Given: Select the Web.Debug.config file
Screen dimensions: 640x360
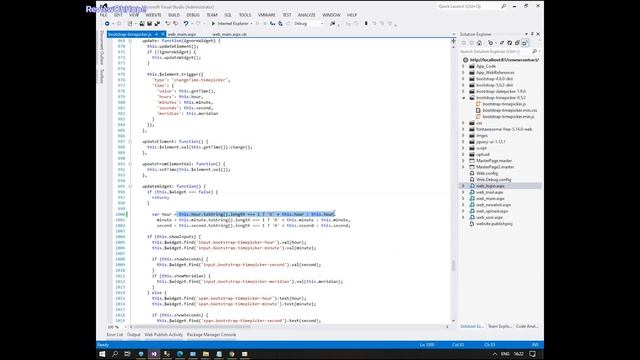Looking at the screenshot, I should [493, 179].
